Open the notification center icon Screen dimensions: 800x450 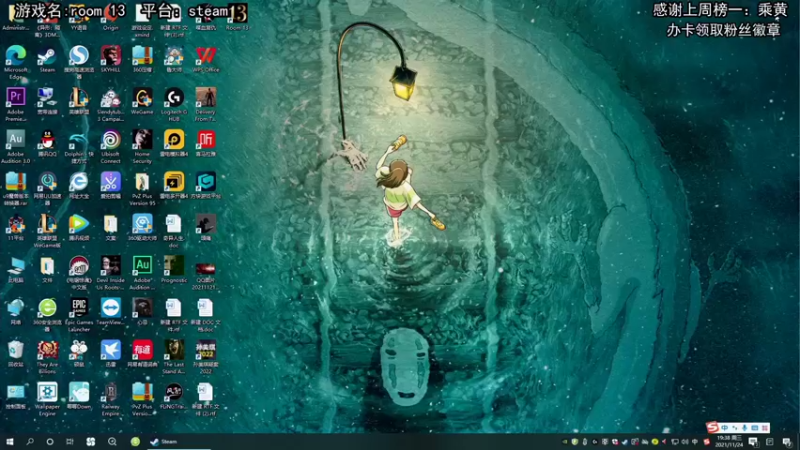[787, 442]
